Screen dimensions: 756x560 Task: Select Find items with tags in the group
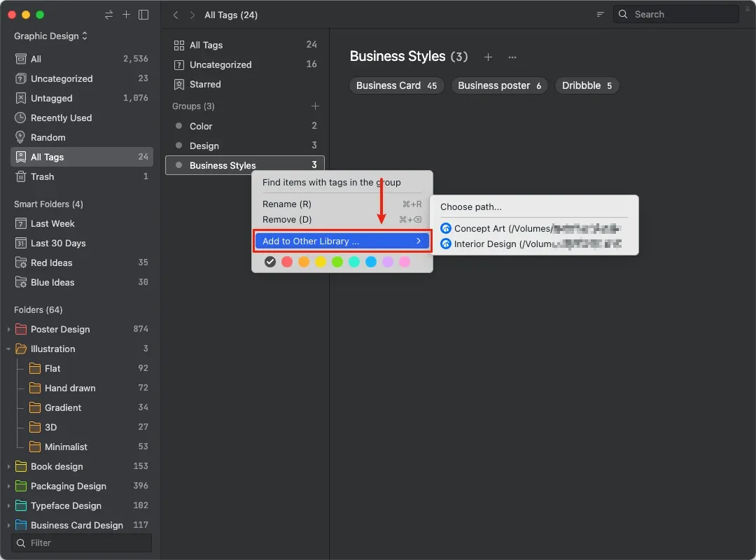click(342, 182)
